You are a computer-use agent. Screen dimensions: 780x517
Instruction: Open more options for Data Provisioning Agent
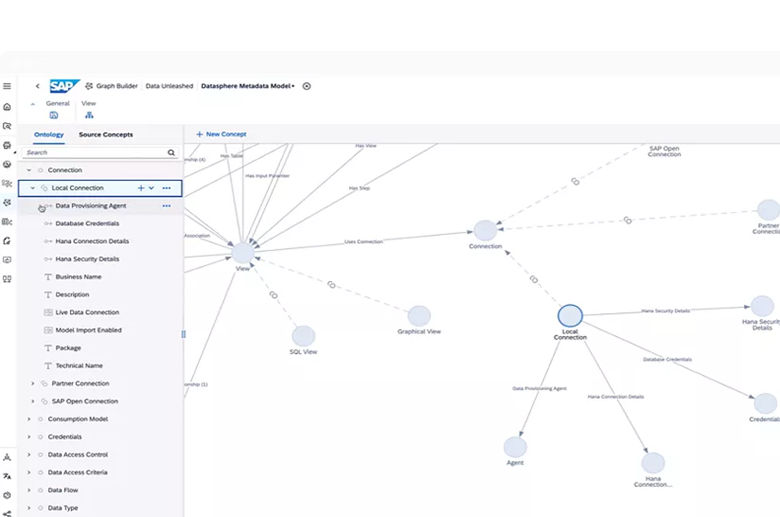[x=166, y=206]
